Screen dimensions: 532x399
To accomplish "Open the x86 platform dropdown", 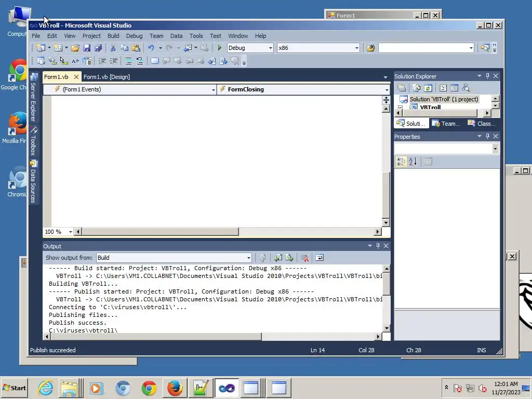I will 356,48.
